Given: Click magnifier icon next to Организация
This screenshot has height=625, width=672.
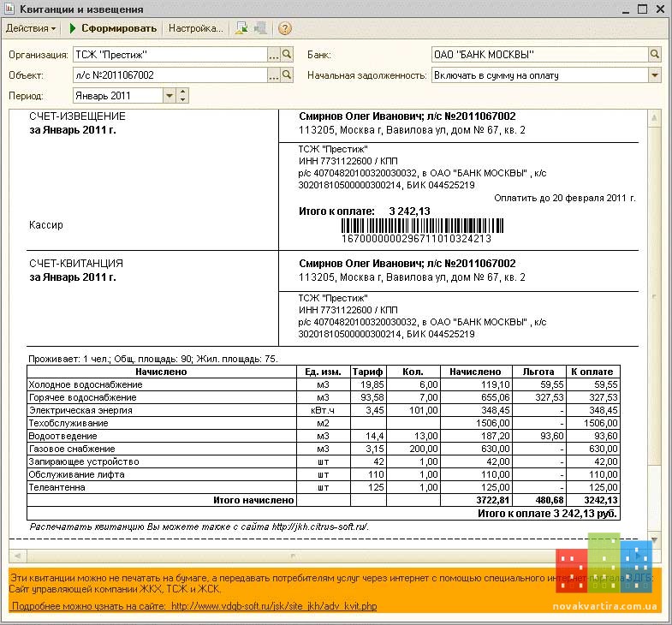Looking at the screenshot, I should [x=287, y=55].
